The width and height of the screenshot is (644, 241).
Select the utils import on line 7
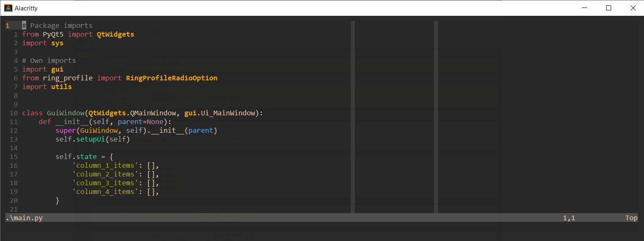coord(61,87)
